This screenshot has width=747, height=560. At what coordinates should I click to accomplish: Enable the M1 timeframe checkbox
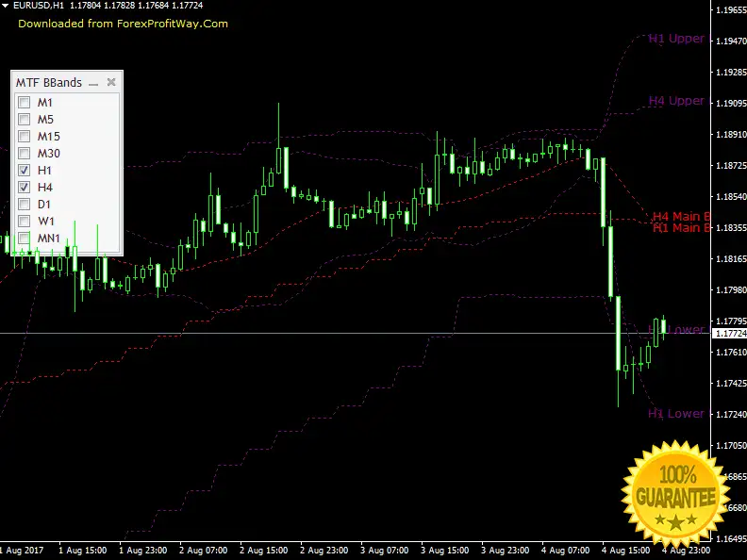(x=24, y=103)
